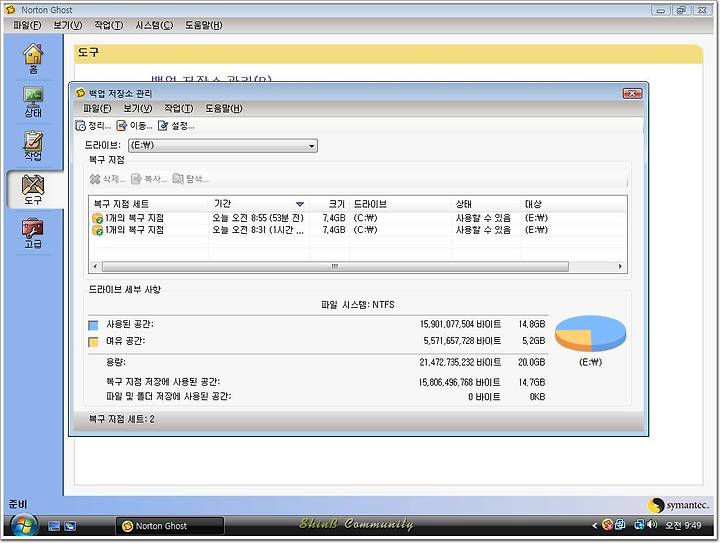Screen dimensions: 720x543
Task: Click the 정리 (Clean up) toolbar icon
Action: pyautogui.click(x=80, y=125)
